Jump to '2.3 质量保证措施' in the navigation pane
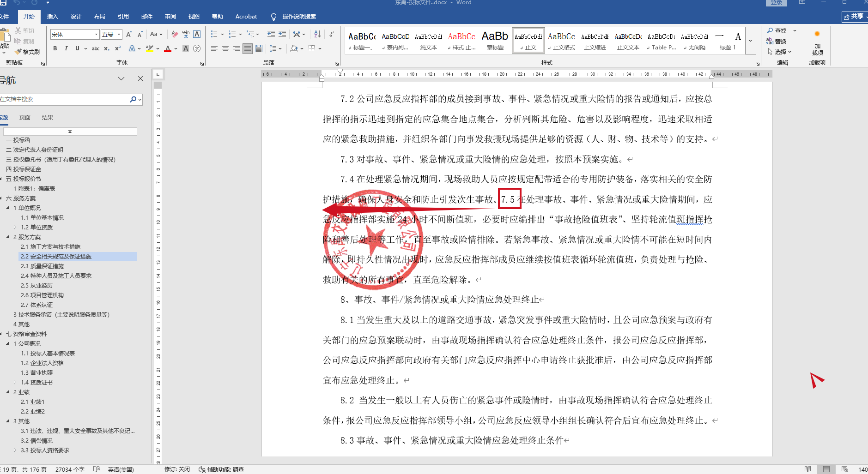868x474 pixels. pos(42,266)
